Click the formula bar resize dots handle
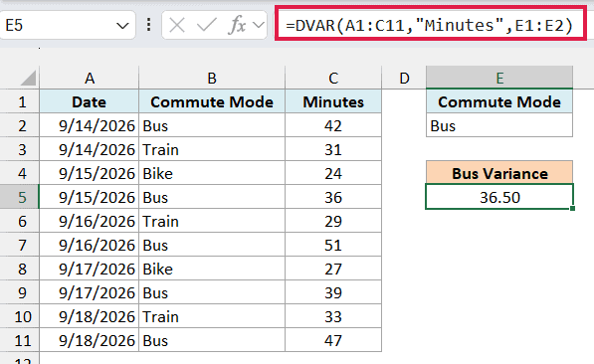The height and width of the screenshot is (364, 594). click(x=149, y=25)
